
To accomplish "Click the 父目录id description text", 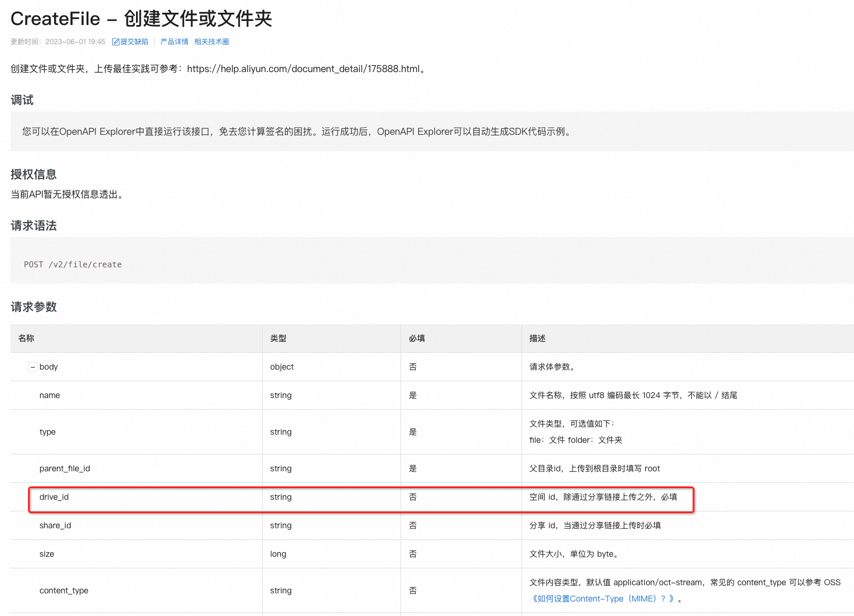I will pos(595,468).
